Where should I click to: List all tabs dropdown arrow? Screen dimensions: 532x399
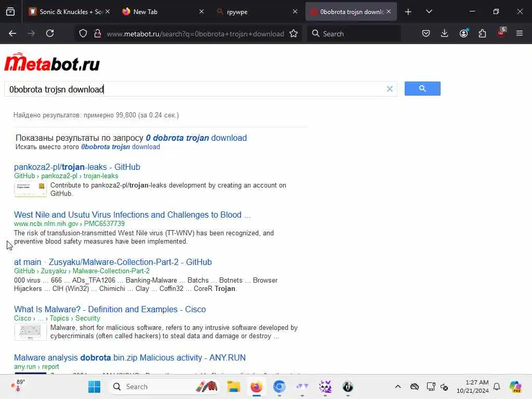(x=429, y=11)
